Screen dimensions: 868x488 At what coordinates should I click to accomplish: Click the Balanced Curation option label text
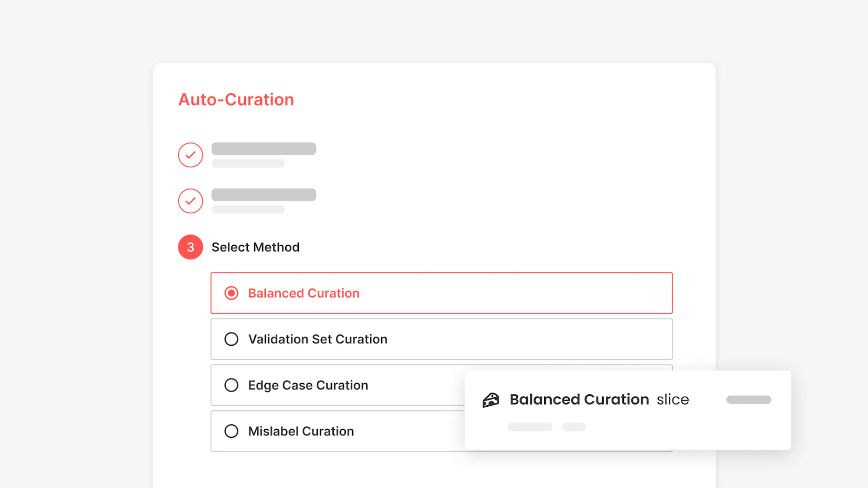click(304, 293)
